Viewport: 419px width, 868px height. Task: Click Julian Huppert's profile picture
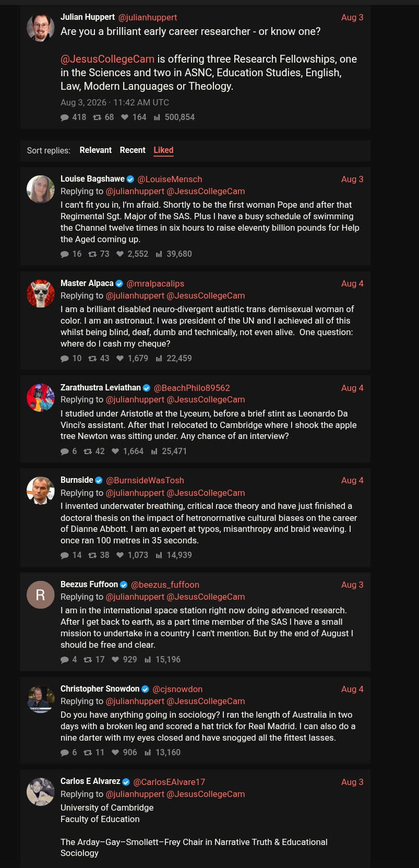click(x=41, y=28)
